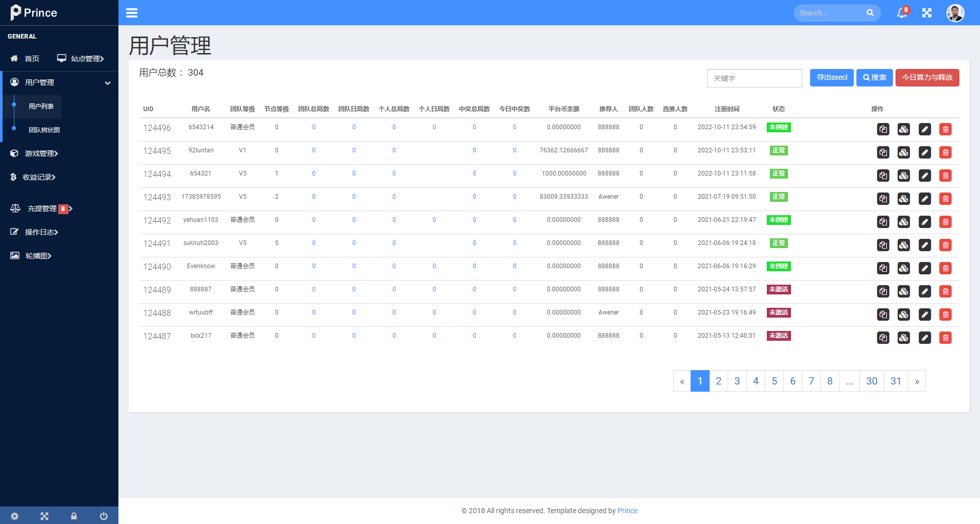This screenshot has width=980, height=524.
Task: Select 用户列表 submenu item
Action: (41, 107)
